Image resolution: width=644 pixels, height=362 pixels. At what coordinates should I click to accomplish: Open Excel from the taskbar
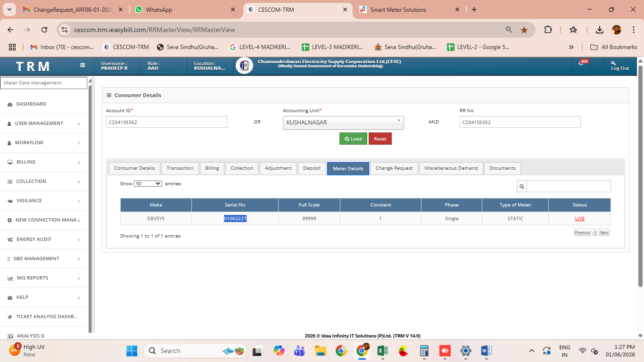(x=382, y=351)
